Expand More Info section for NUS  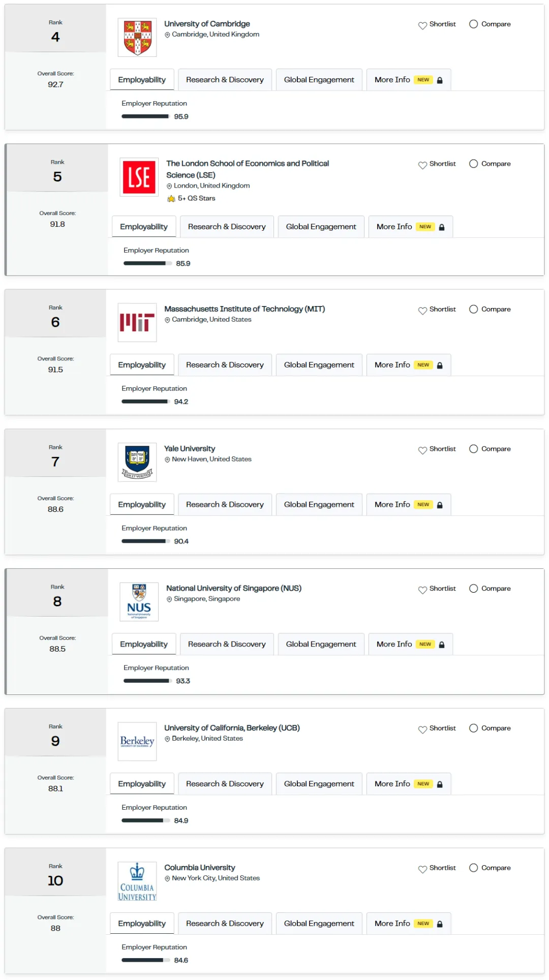click(x=410, y=644)
